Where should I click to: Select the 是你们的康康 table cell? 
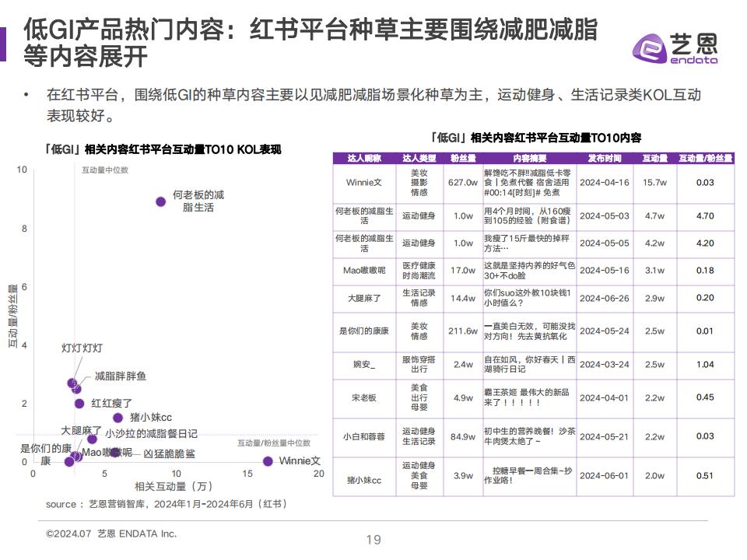[x=364, y=331]
